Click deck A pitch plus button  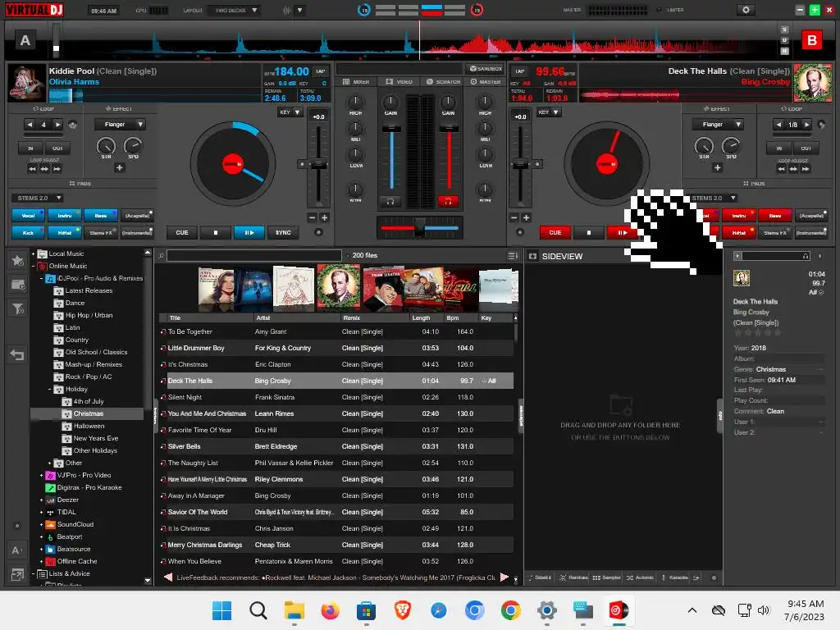click(325, 217)
